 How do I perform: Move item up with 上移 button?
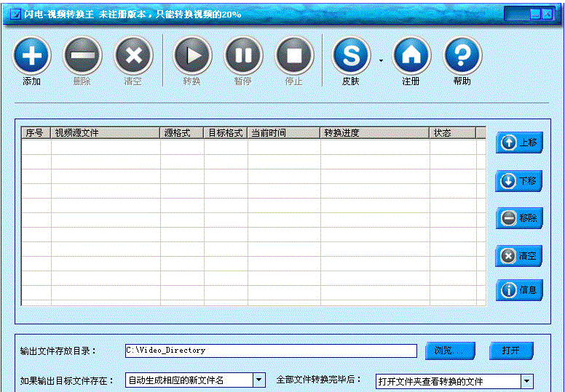click(x=519, y=143)
